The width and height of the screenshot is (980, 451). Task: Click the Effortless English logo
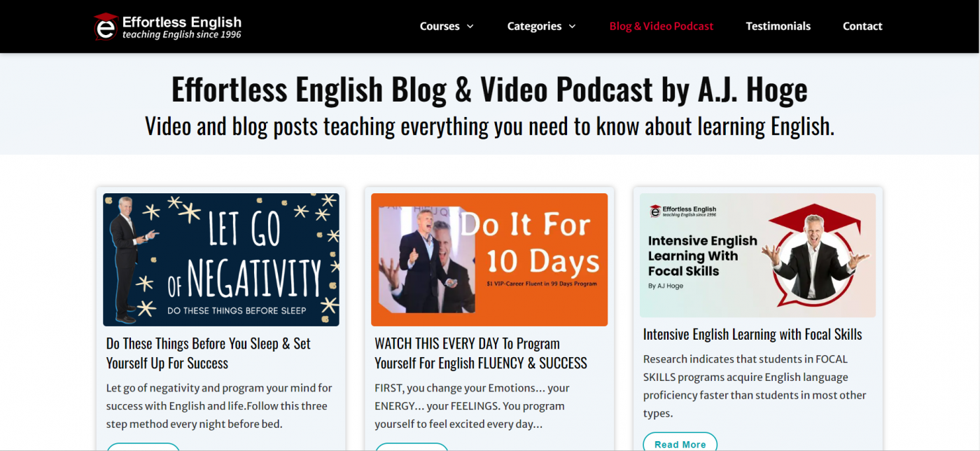[x=167, y=26]
